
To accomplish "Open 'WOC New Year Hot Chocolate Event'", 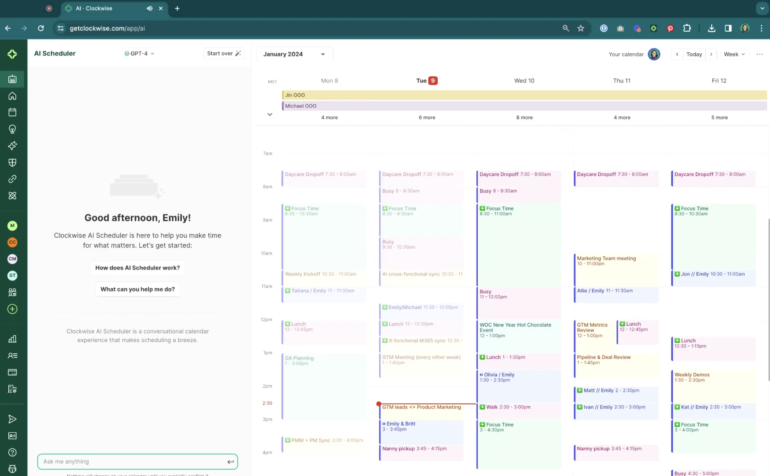I will [518, 336].
